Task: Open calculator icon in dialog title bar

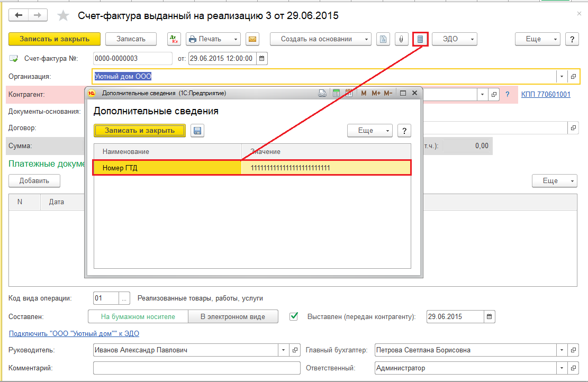Action: [336, 93]
